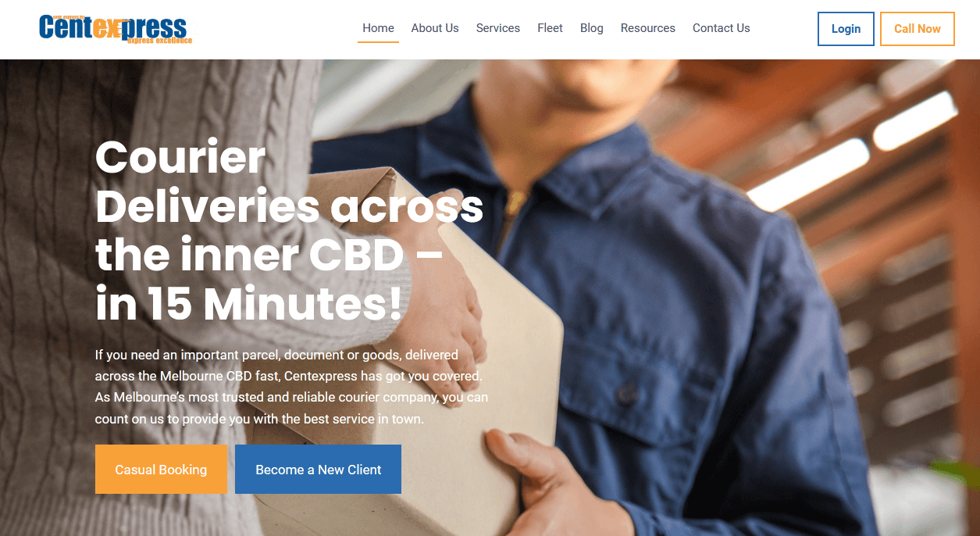Click the Courier Deliveries hero headline
Screen dimensions: 980x536
tap(289, 230)
